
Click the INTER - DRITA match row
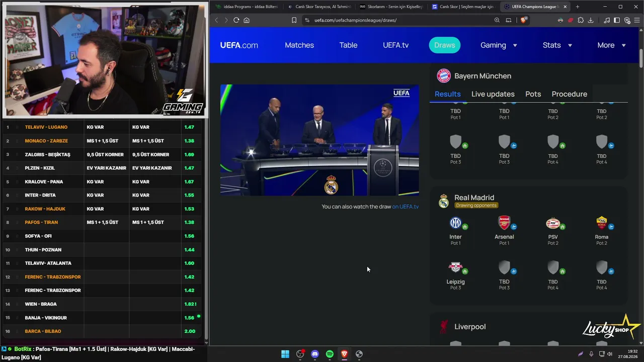102,195
